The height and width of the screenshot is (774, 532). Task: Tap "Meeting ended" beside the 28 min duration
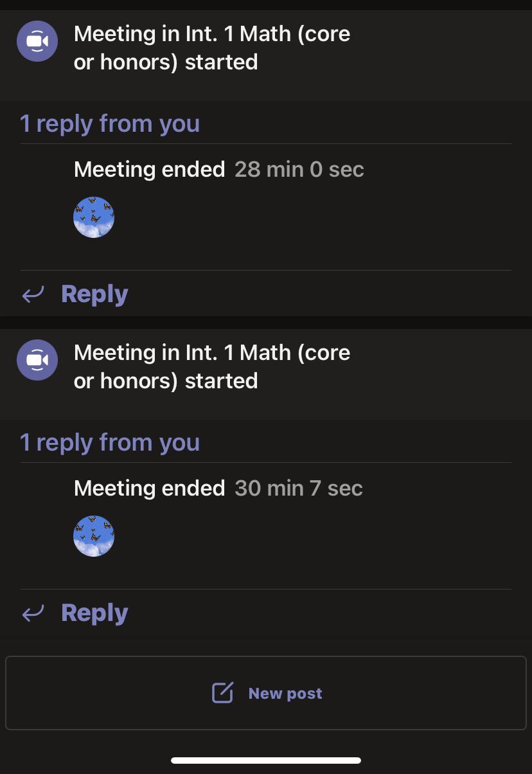pyautogui.click(x=149, y=170)
